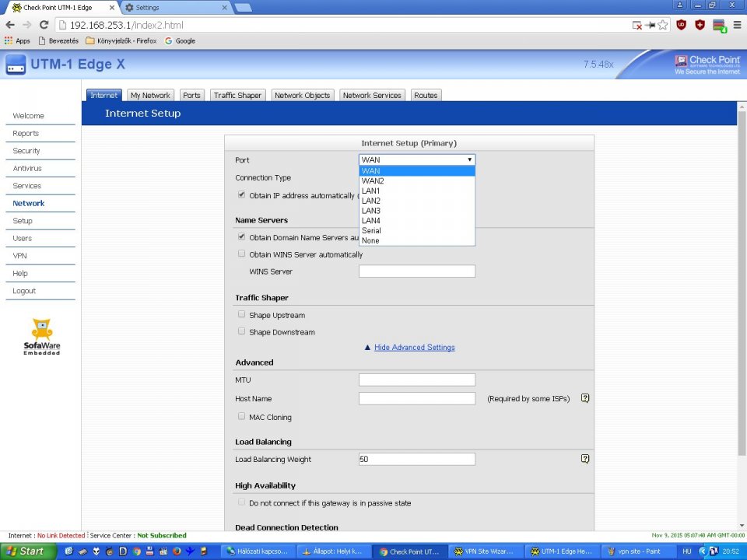The width and height of the screenshot is (747, 560).
Task: Toggle Obtain Domain Name Servers automatically checkbox
Action: 241,236
